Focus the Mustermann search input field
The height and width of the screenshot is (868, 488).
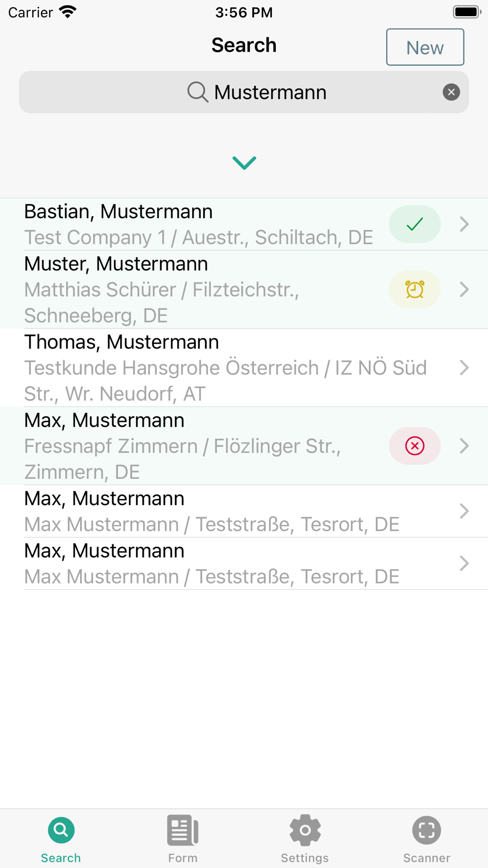pos(244,92)
